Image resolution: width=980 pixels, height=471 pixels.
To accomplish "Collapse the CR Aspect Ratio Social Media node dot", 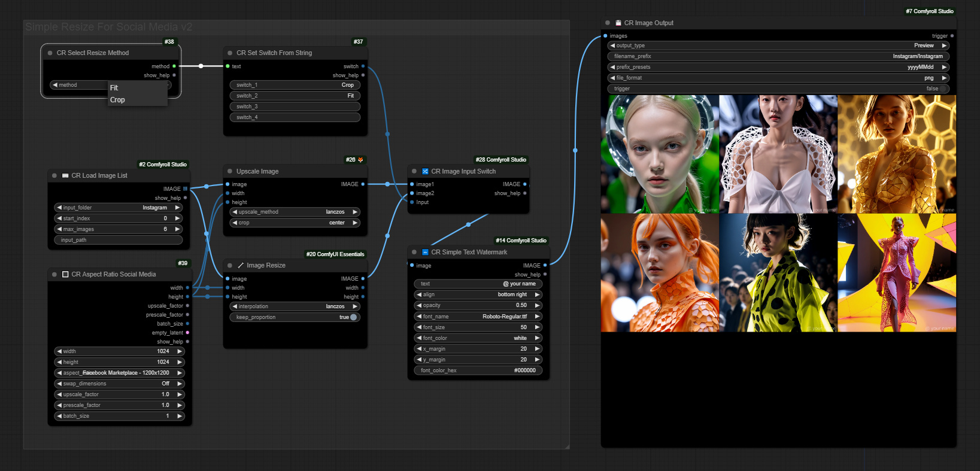I will 54,274.
